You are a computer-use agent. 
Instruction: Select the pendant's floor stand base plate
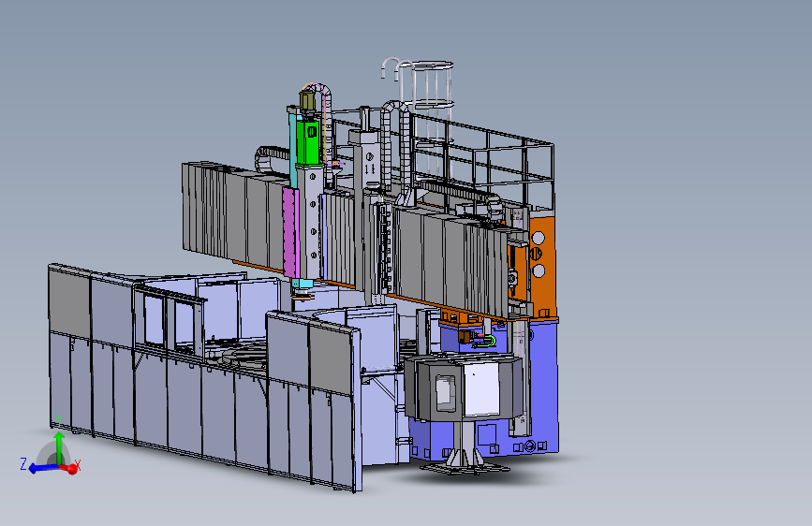point(465,468)
